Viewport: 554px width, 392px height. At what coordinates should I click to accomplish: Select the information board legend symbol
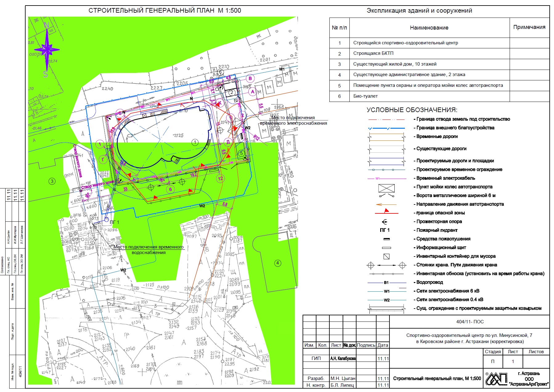click(386, 248)
